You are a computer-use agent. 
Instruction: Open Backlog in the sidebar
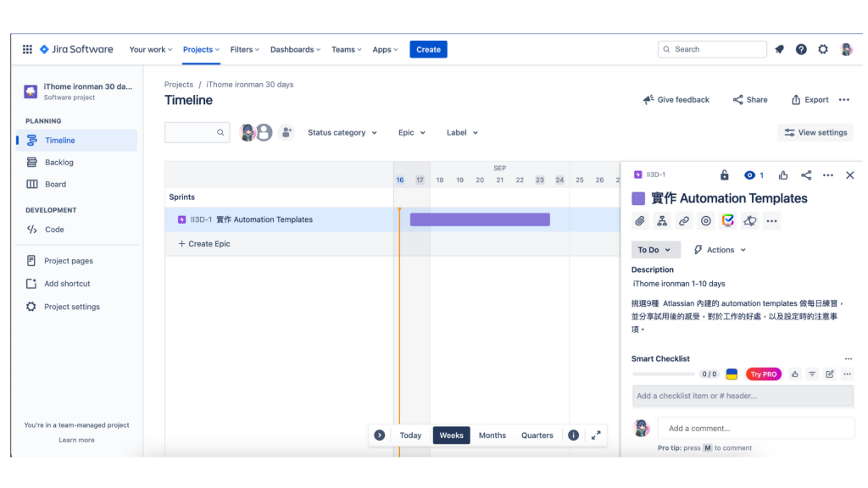(77, 162)
